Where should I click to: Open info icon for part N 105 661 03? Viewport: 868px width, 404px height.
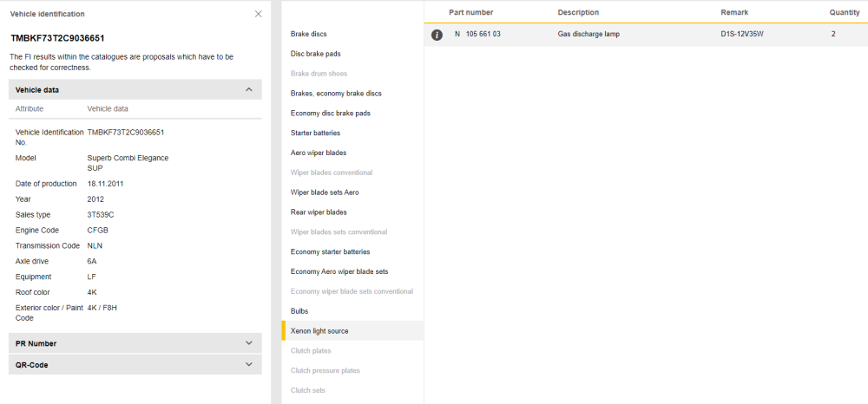[437, 35]
